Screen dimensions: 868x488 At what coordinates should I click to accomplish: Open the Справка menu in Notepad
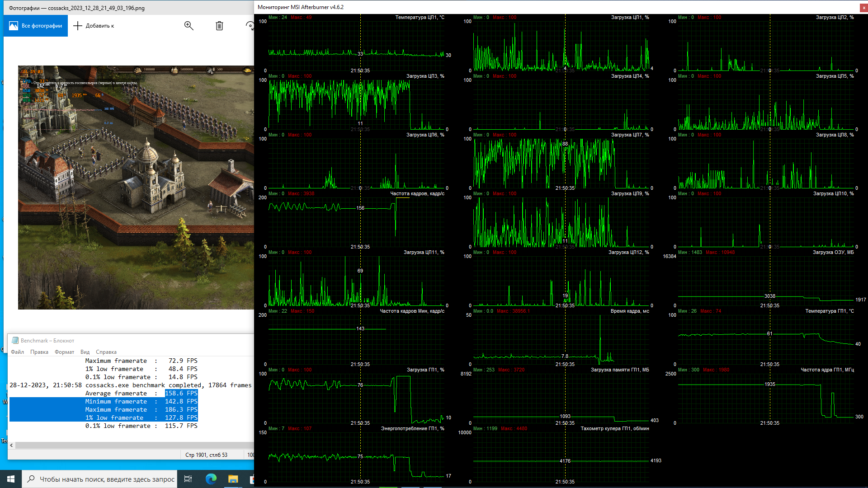tap(106, 352)
